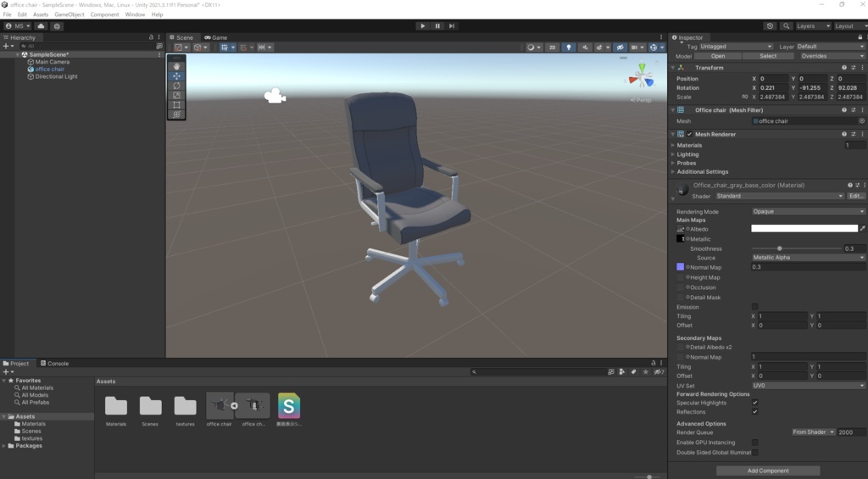Open the Component menu

pos(104,14)
